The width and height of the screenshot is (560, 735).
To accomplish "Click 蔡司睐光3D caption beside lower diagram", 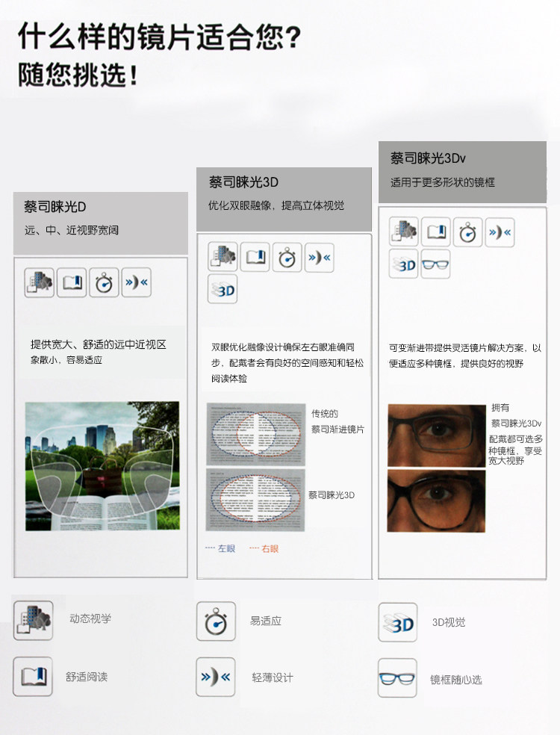I will [332, 495].
